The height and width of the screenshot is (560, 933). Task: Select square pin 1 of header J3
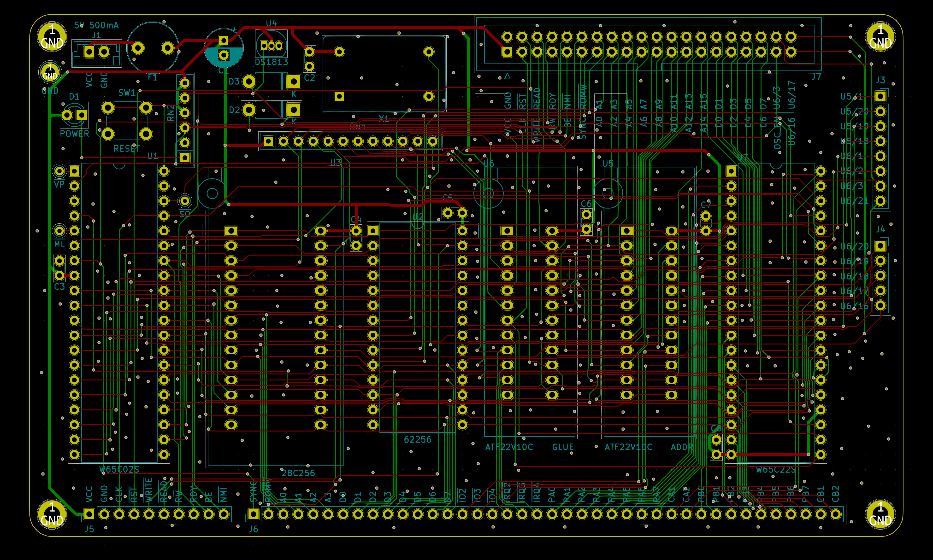(880, 96)
